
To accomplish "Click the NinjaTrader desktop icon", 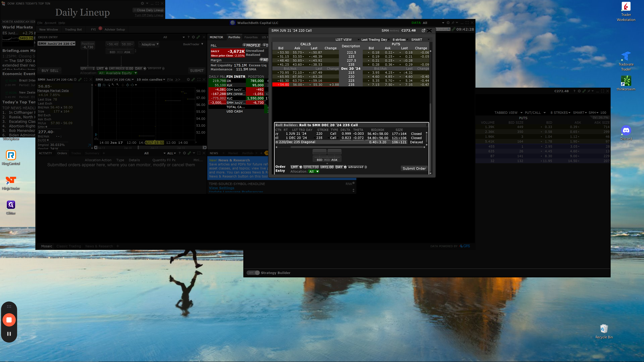I will tap(11, 180).
